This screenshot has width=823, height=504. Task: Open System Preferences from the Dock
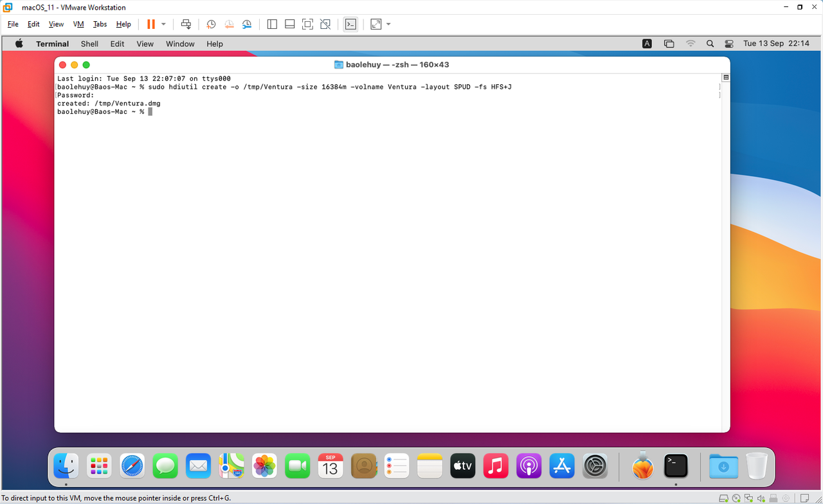tap(595, 465)
